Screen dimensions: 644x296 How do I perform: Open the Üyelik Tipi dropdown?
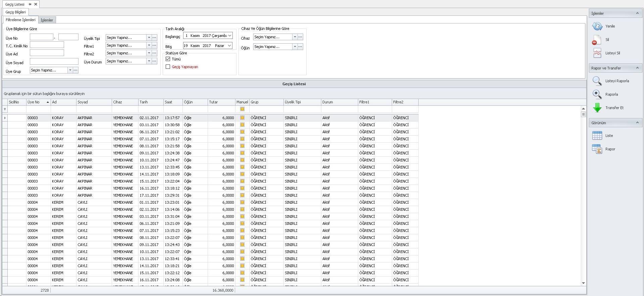pos(149,38)
